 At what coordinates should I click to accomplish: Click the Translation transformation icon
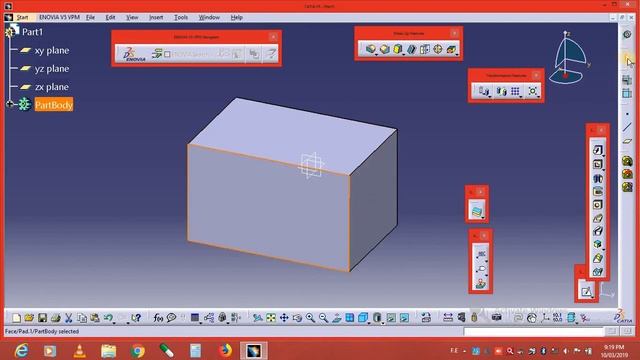coord(483,91)
